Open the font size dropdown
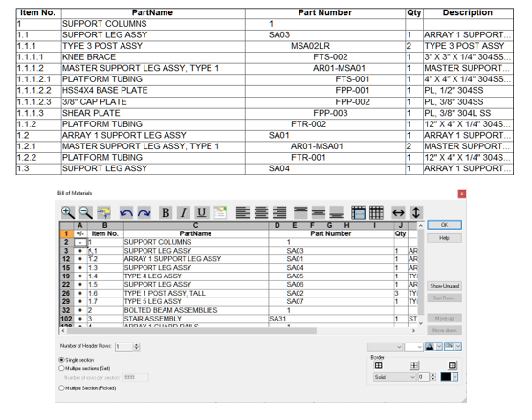The image size is (532, 420). (x=413, y=347)
